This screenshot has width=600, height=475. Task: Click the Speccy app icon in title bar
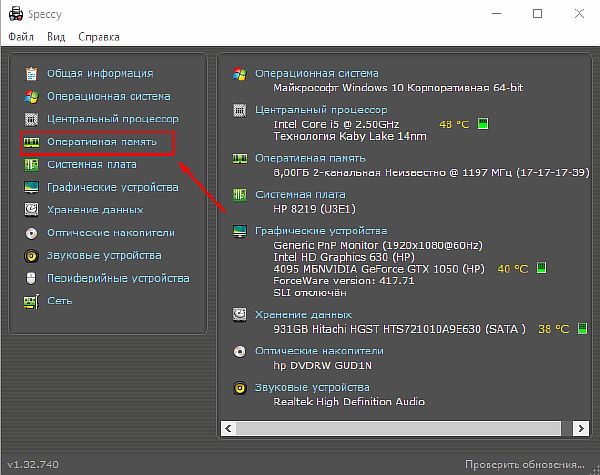[x=16, y=14]
